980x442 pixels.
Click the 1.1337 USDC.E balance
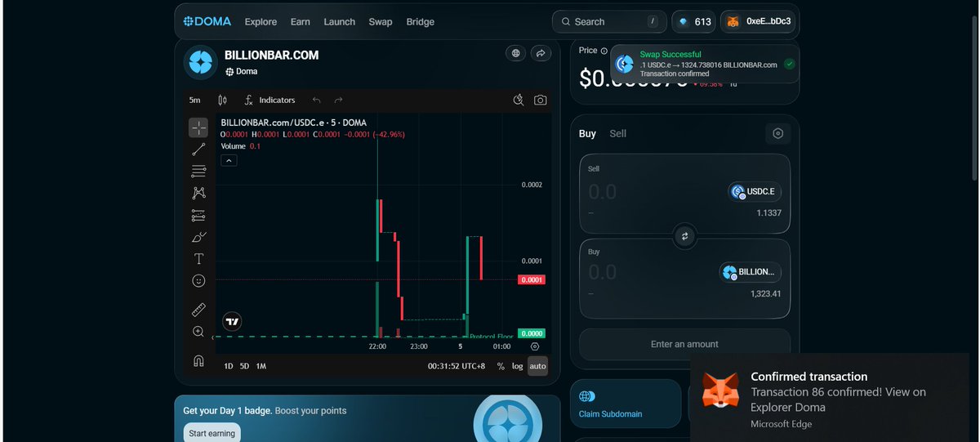pos(768,213)
